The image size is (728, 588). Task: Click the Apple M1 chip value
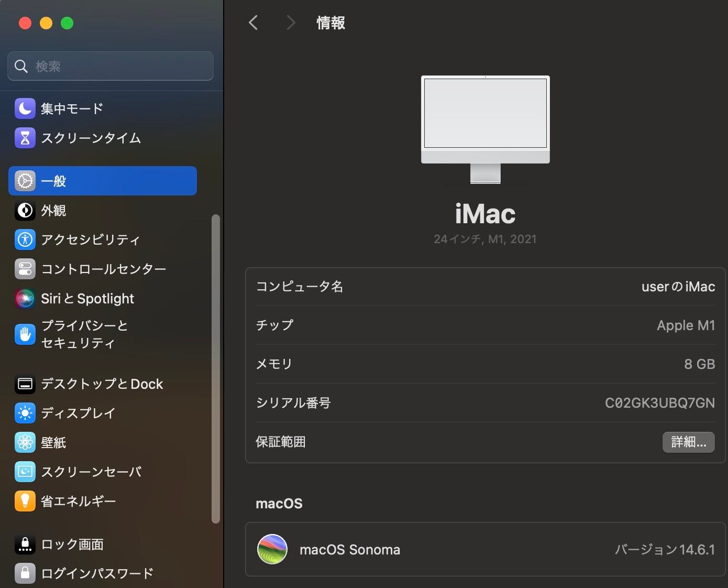tap(686, 325)
